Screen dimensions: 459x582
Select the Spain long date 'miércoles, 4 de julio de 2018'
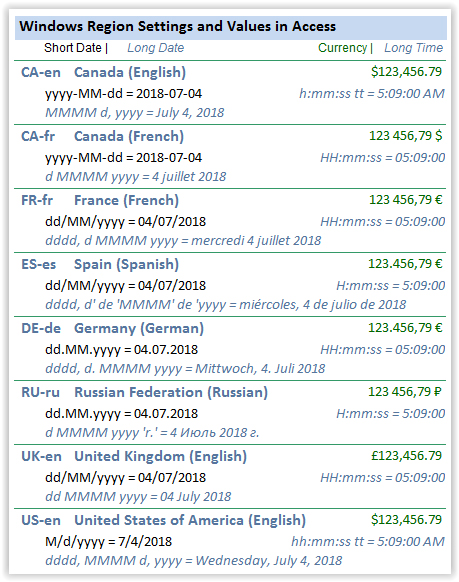click(x=322, y=305)
